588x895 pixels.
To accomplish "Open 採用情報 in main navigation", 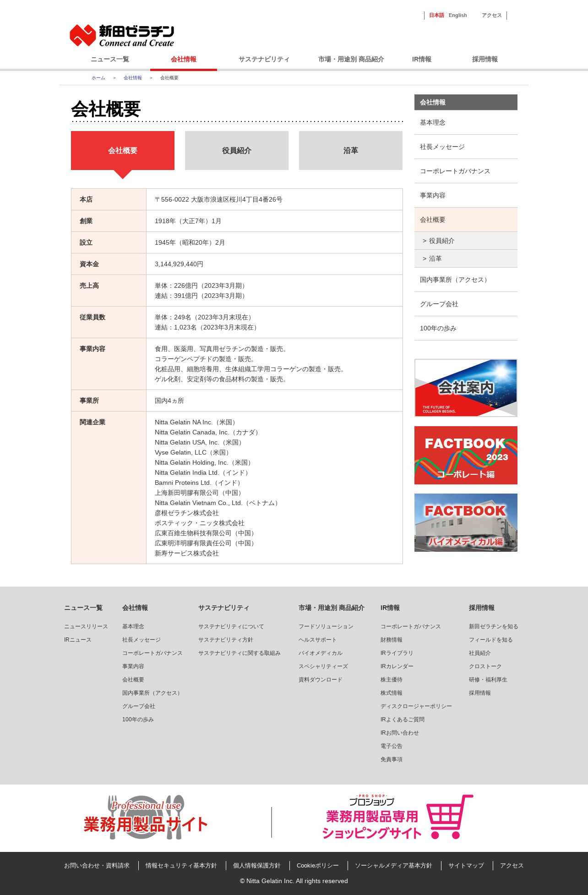I will click(485, 59).
